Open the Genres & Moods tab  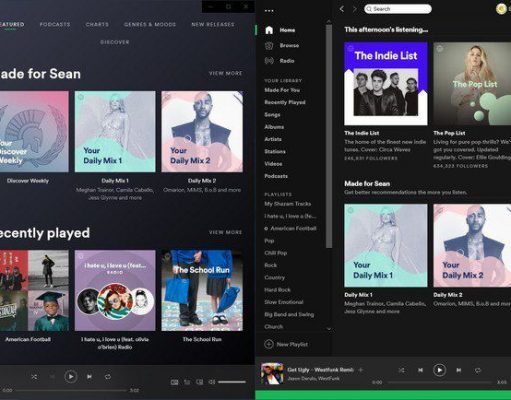tap(150, 24)
